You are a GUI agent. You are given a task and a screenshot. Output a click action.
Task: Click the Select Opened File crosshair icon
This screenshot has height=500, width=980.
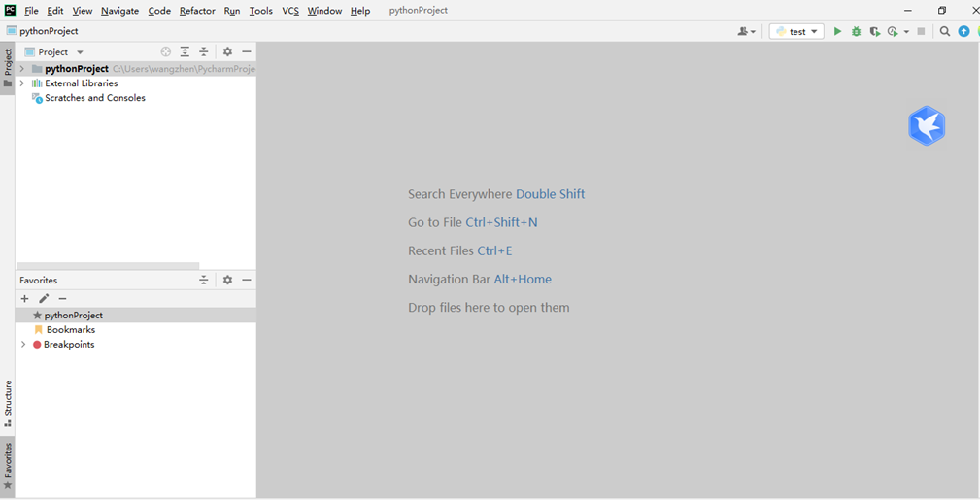click(x=166, y=51)
